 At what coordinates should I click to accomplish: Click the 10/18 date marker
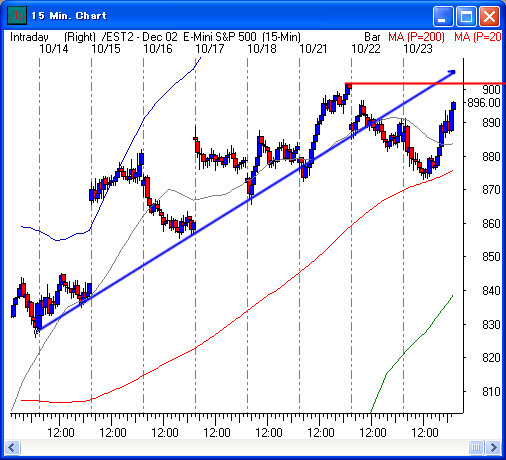tap(262, 49)
